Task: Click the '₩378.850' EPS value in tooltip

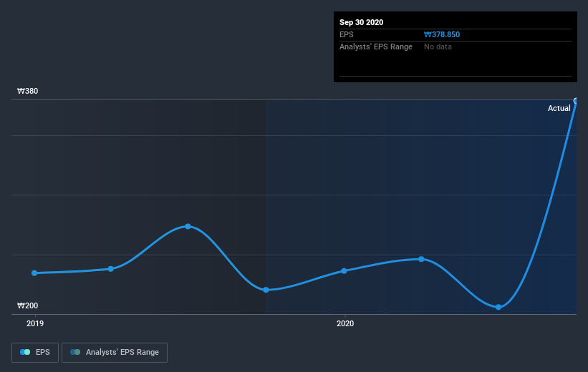Action: [x=442, y=34]
